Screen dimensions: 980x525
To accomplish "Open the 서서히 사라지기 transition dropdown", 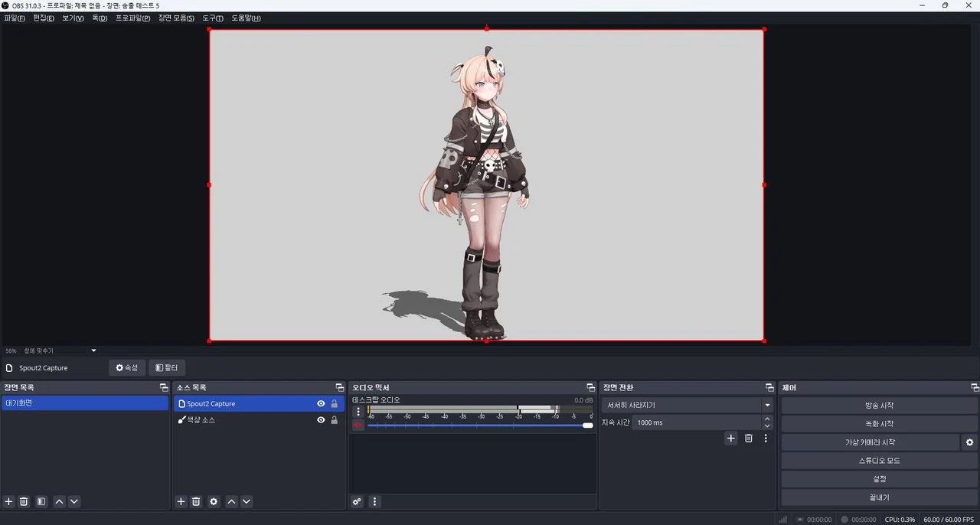I will (x=688, y=405).
